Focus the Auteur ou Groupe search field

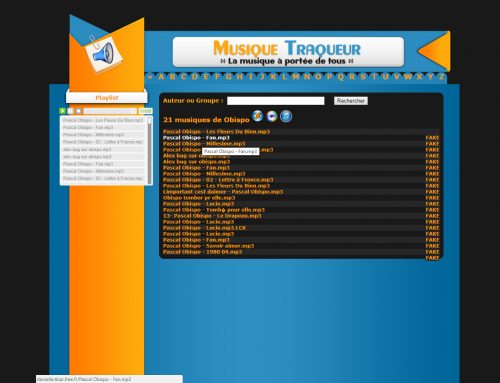tap(276, 101)
